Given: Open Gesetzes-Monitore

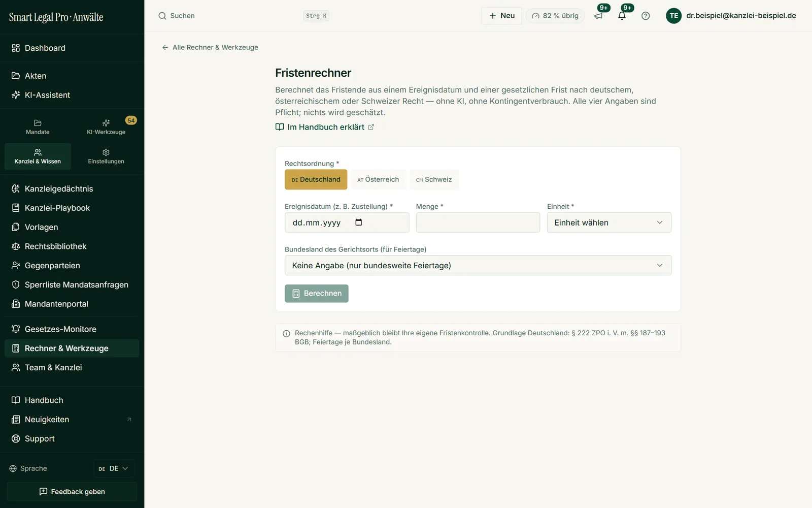Looking at the screenshot, I should (72, 329).
